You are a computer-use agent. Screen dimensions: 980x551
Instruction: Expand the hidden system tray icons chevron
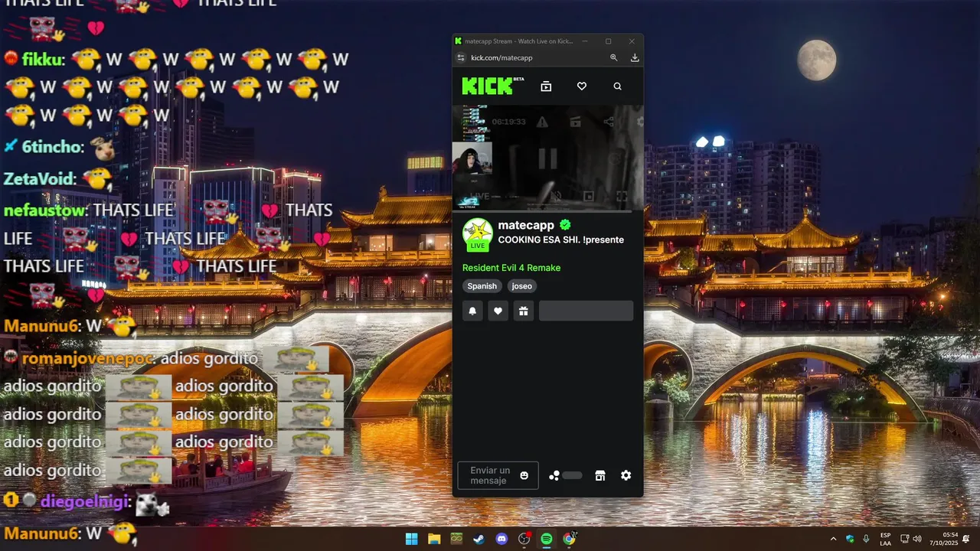tap(834, 539)
